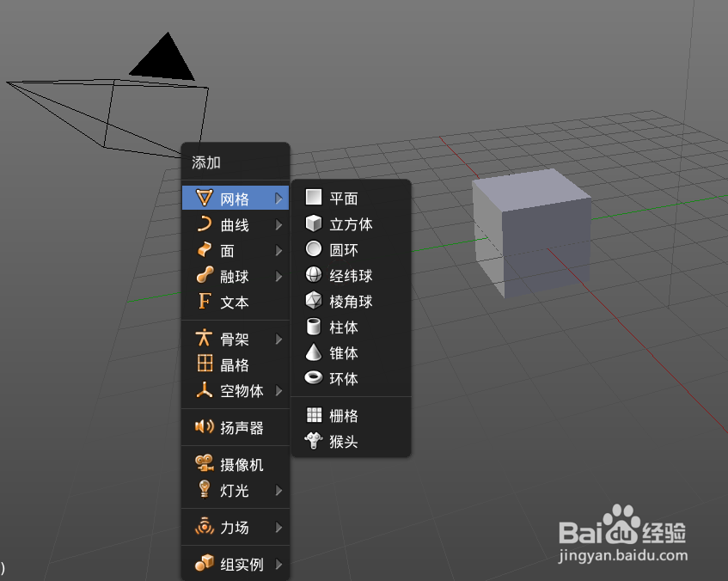
Task: Select 锥体 menu entry
Action: 351,353
